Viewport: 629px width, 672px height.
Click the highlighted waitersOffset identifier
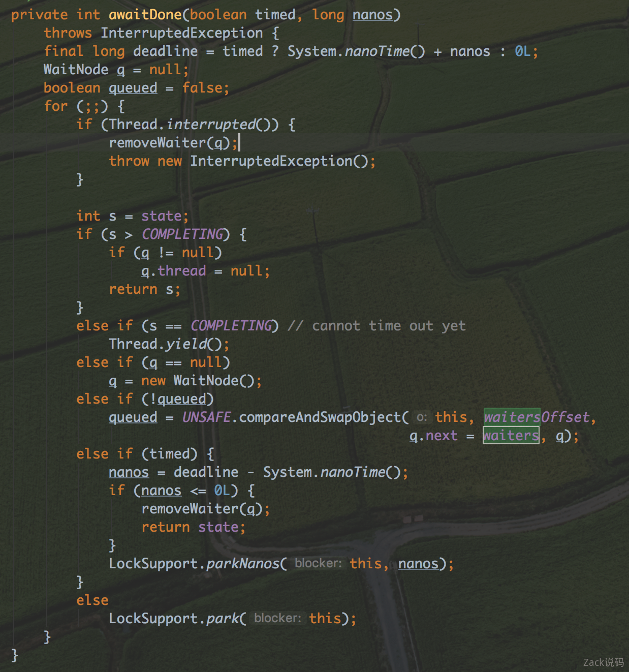coord(536,417)
